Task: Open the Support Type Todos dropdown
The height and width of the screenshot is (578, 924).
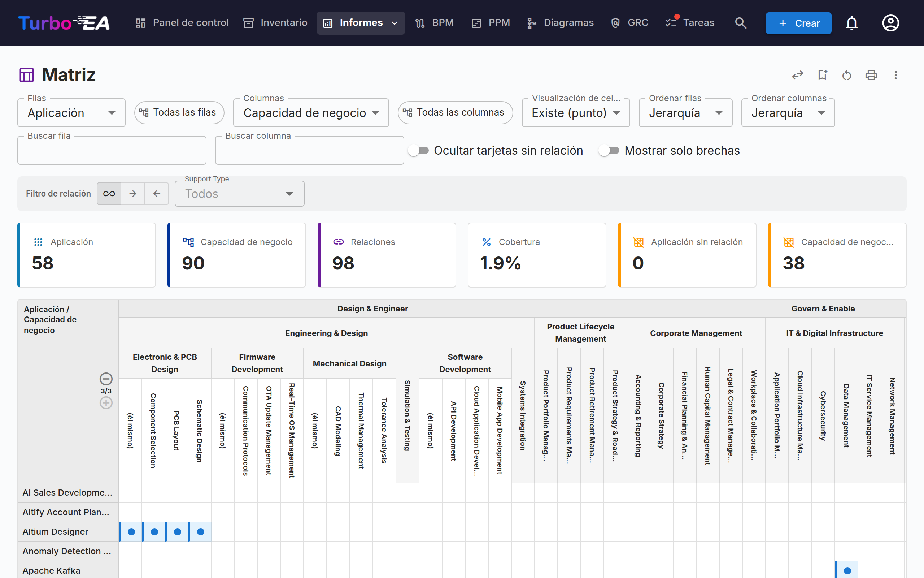Action: 239,193
